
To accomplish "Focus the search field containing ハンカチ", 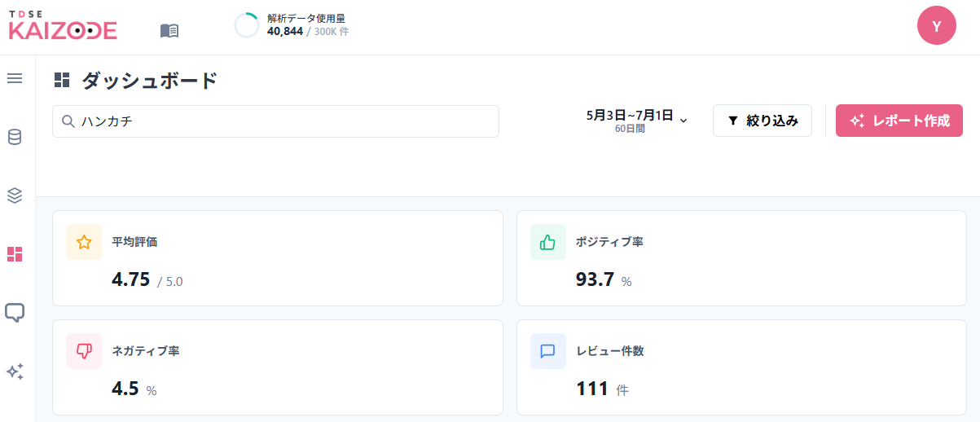I will coord(275,121).
